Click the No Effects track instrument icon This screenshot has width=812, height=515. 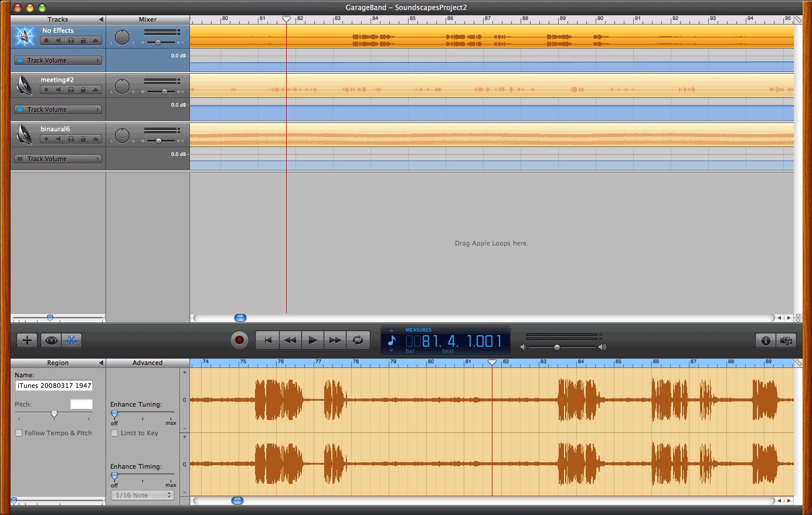25,36
